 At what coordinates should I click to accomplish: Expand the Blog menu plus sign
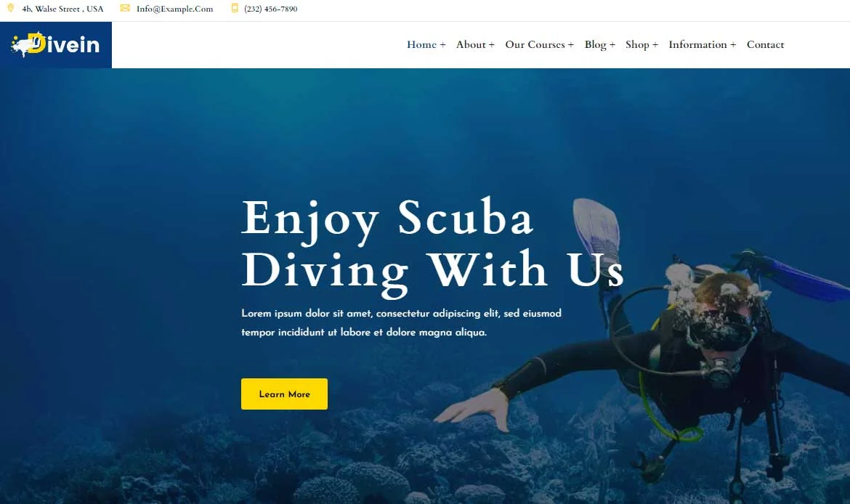click(x=612, y=45)
